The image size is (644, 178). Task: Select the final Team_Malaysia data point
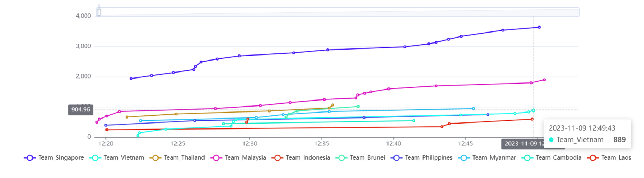point(544,80)
